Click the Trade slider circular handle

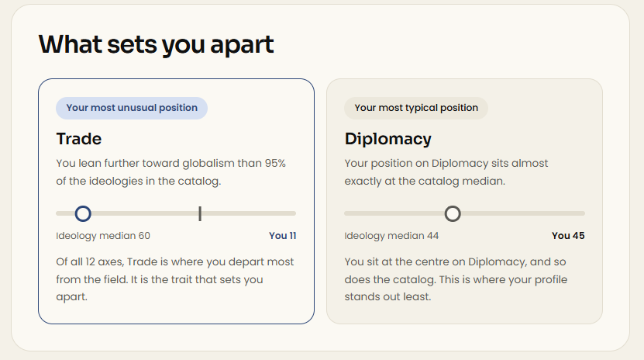(x=83, y=213)
